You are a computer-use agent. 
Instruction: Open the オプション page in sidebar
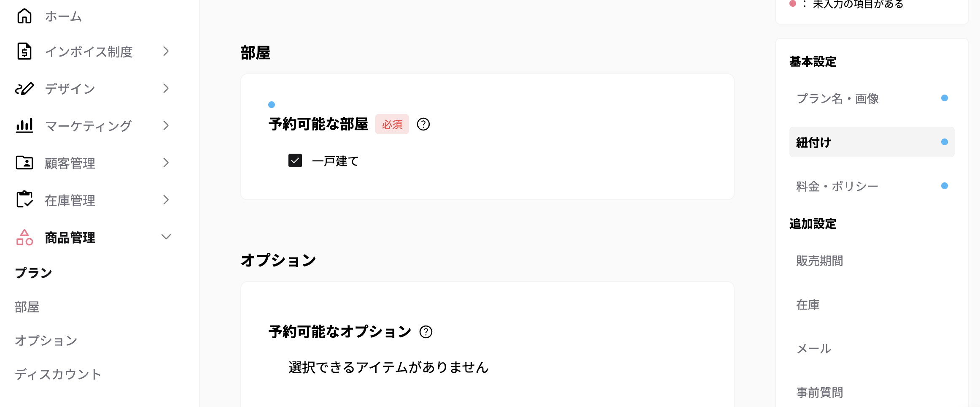(x=46, y=340)
